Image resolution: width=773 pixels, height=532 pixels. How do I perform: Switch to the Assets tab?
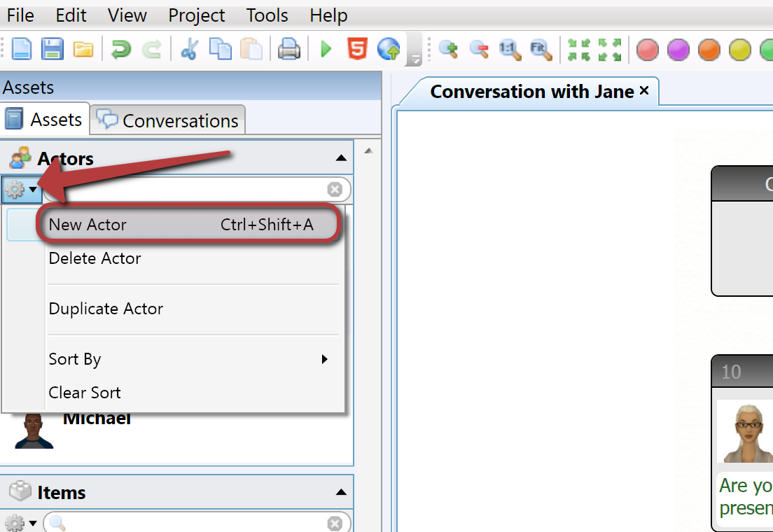[x=44, y=119]
